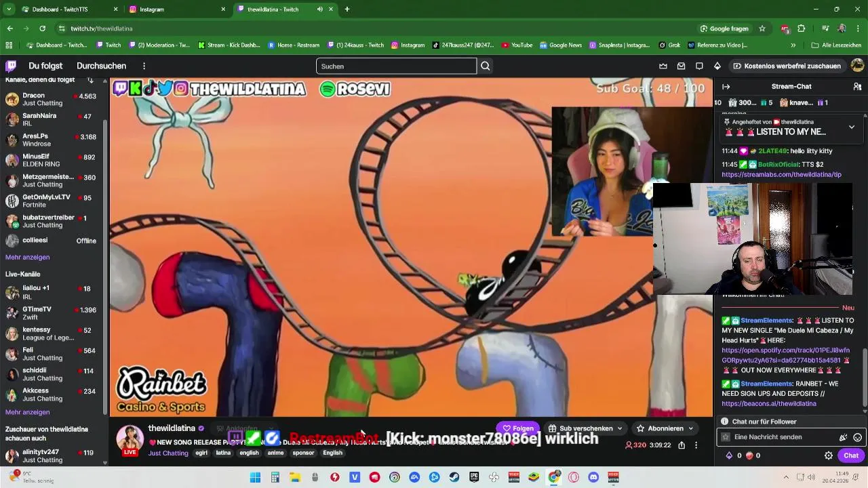This screenshot has width=868, height=488.
Task: Open the Du folgst navigation item
Action: pyautogui.click(x=45, y=66)
